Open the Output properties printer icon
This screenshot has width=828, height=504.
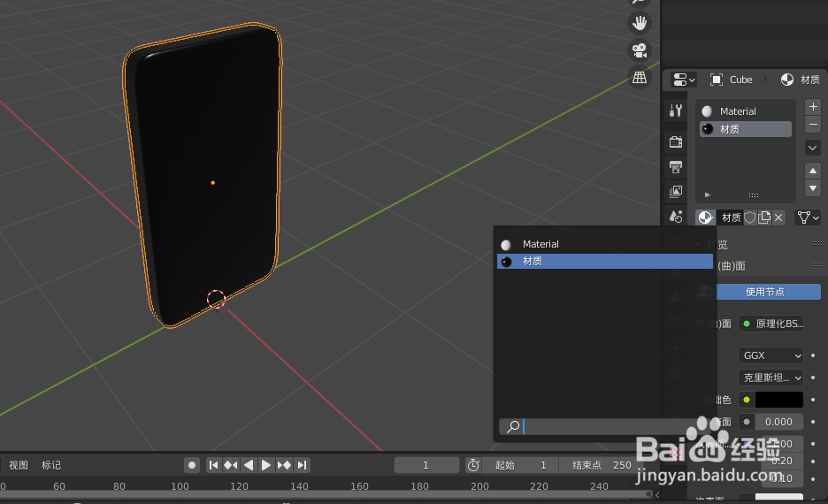(676, 167)
